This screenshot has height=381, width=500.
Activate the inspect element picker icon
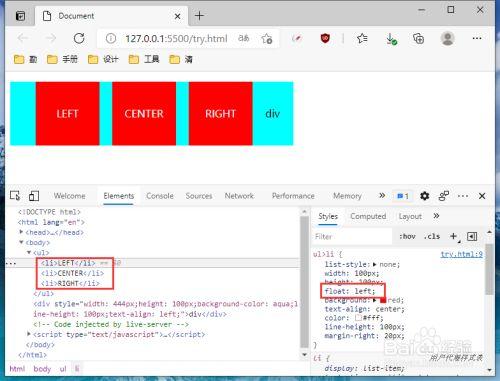pyautogui.click(x=15, y=196)
